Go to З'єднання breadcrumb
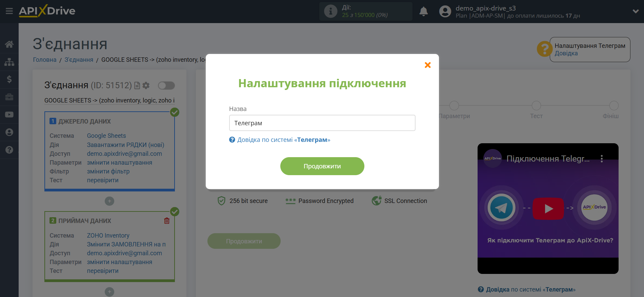 point(79,60)
